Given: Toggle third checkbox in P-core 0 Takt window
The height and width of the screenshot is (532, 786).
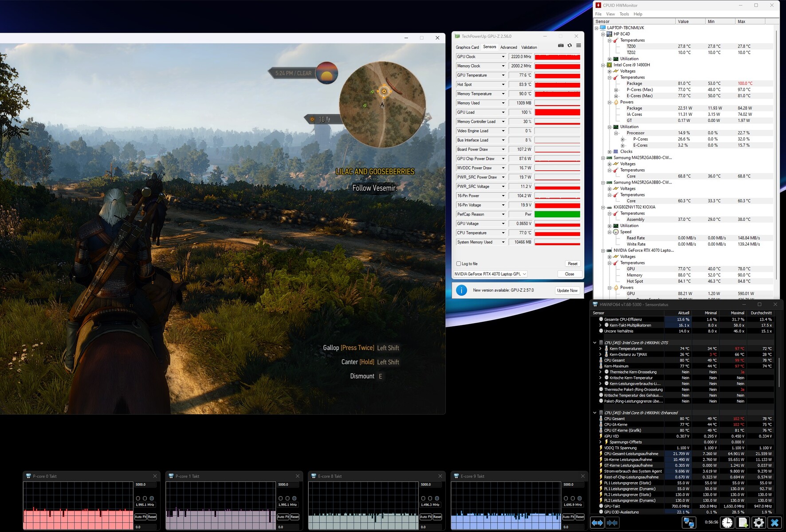Looking at the screenshot, I should coord(152,498).
